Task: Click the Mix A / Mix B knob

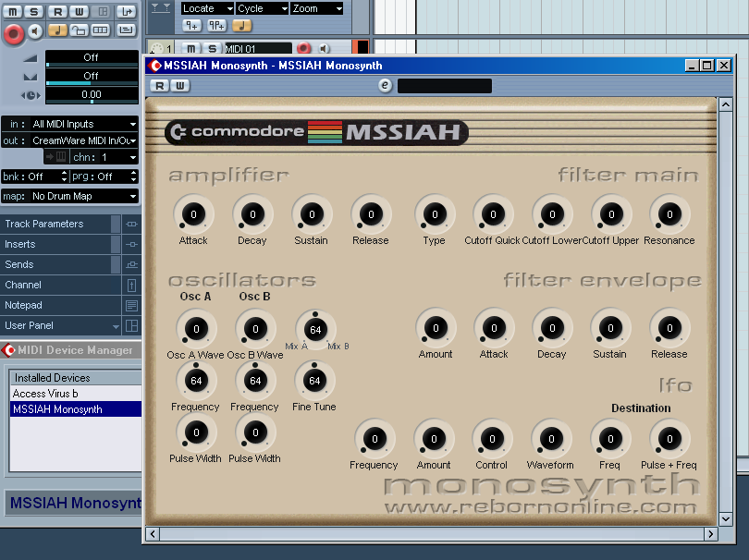Action: 315,329
